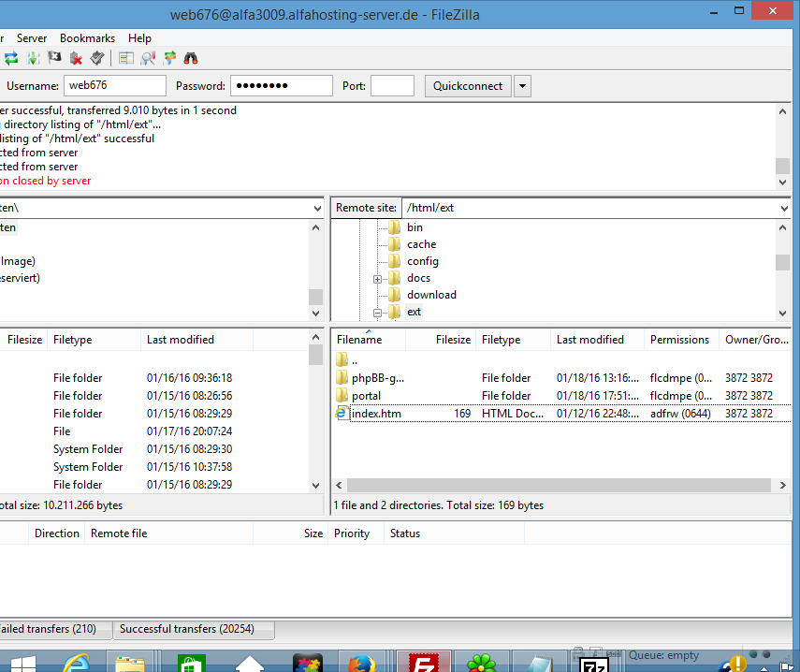Viewport: 800px width, 672px height.
Task: Click the cancel current operation flag icon
Action: (x=54, y=58)
